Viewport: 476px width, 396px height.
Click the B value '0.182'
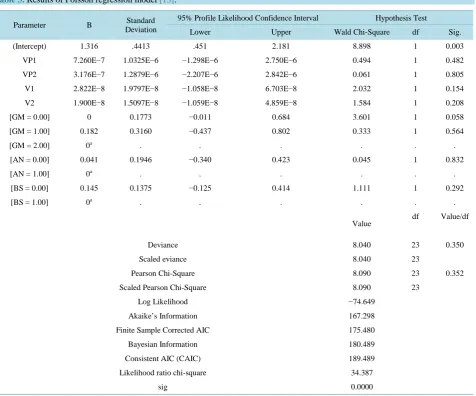click(89, 131)
